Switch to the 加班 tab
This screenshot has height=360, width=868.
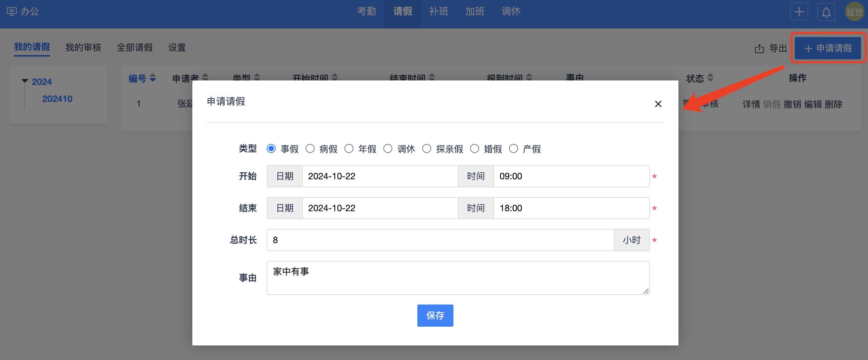point(475,12)
